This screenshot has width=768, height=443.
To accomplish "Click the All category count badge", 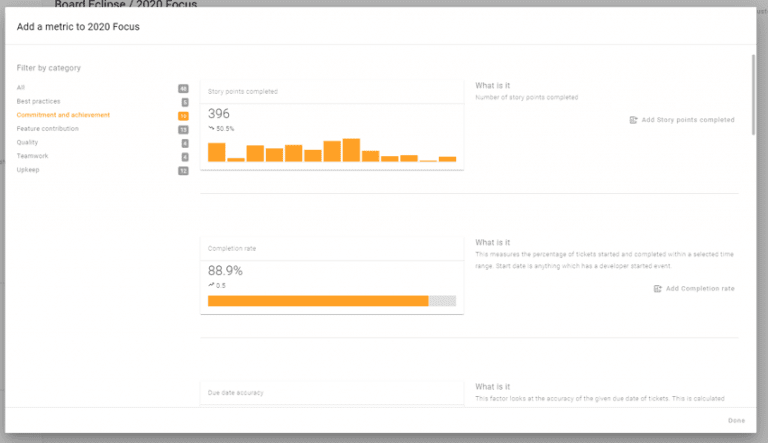I will (183, 89).
